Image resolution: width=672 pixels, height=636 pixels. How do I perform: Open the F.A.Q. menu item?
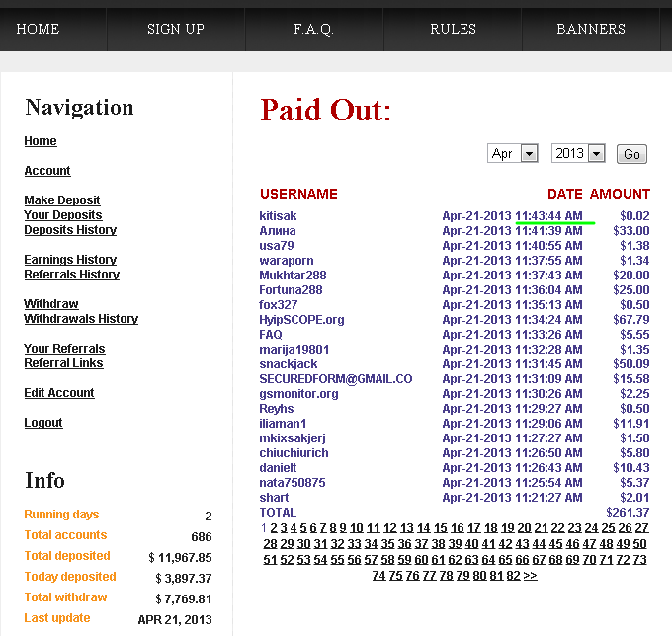coord(314,29)
